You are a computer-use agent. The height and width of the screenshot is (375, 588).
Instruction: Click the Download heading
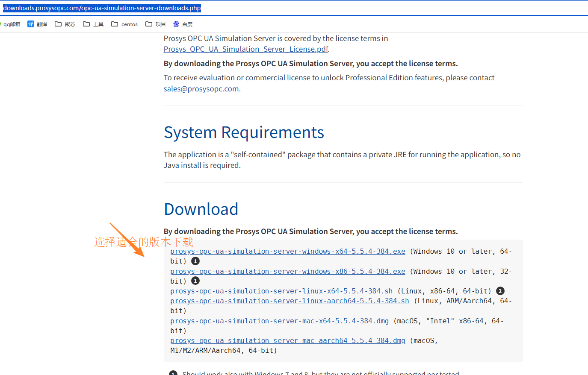pyautogui.click(x=201, y=209)
